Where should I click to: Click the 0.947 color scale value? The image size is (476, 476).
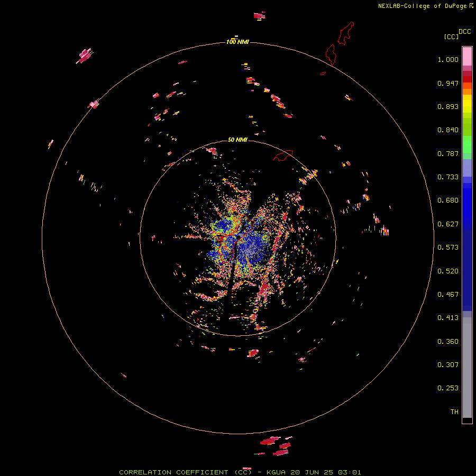tap(448, 83)
